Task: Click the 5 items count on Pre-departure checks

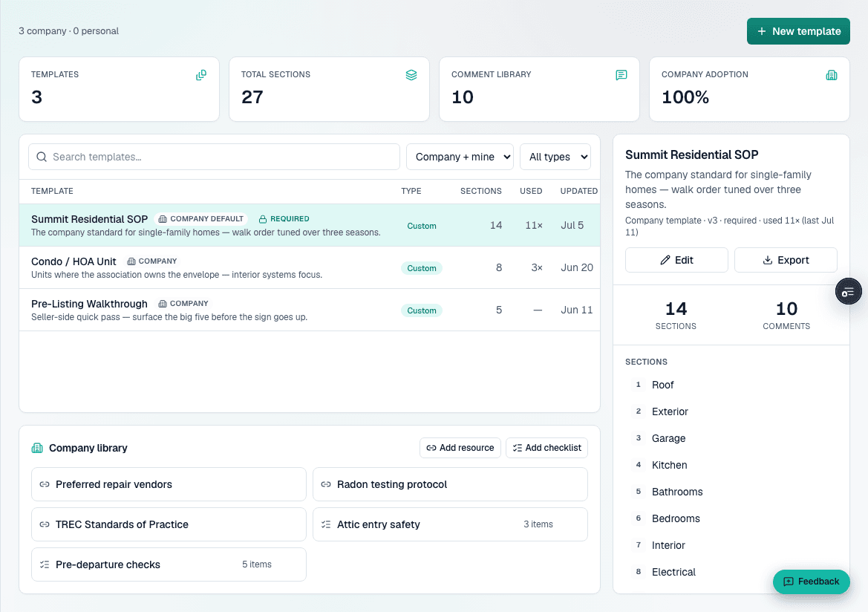Action: coord(257,564)
